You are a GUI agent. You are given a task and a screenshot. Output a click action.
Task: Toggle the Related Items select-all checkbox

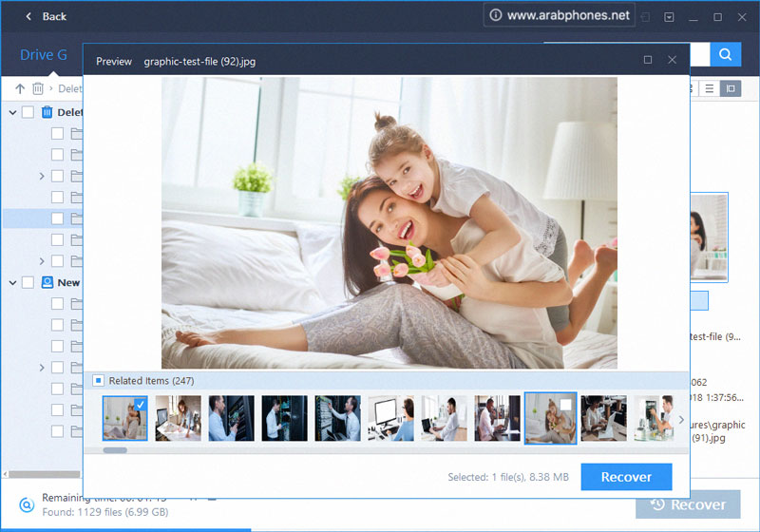[x=99, y=380]
